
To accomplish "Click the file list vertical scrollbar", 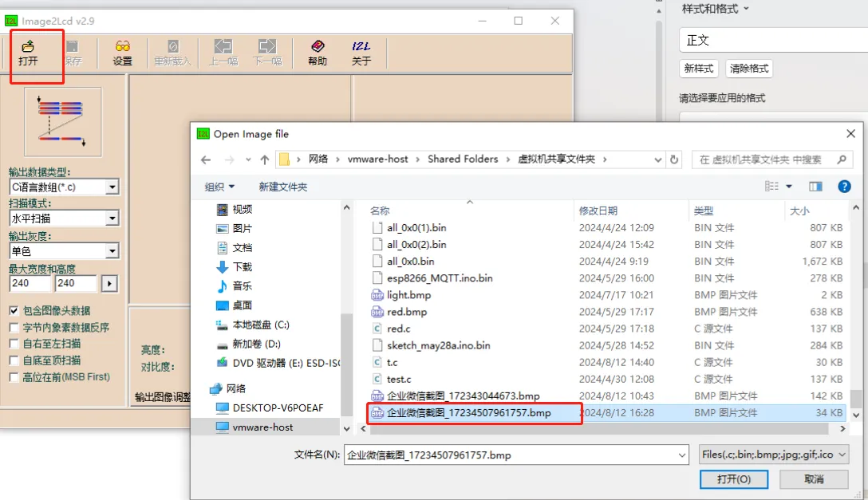I will 856,319.
